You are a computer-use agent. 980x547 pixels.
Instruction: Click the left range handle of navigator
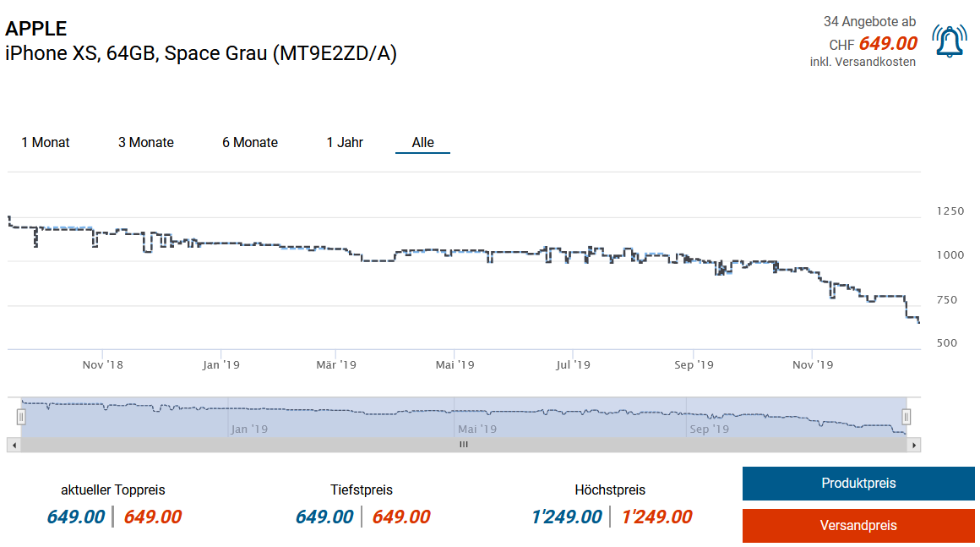[20, 416]
